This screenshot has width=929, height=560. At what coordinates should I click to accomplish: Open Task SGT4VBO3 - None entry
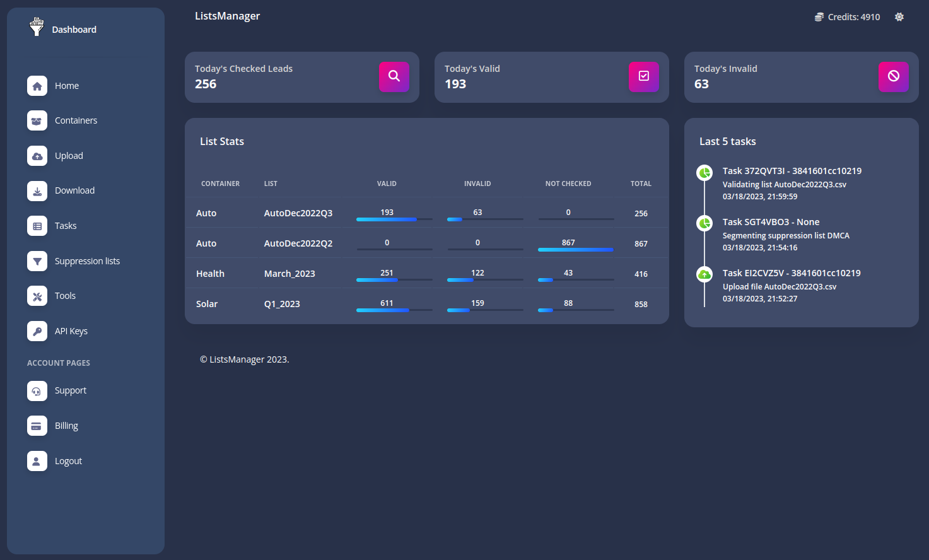[771, 222]
